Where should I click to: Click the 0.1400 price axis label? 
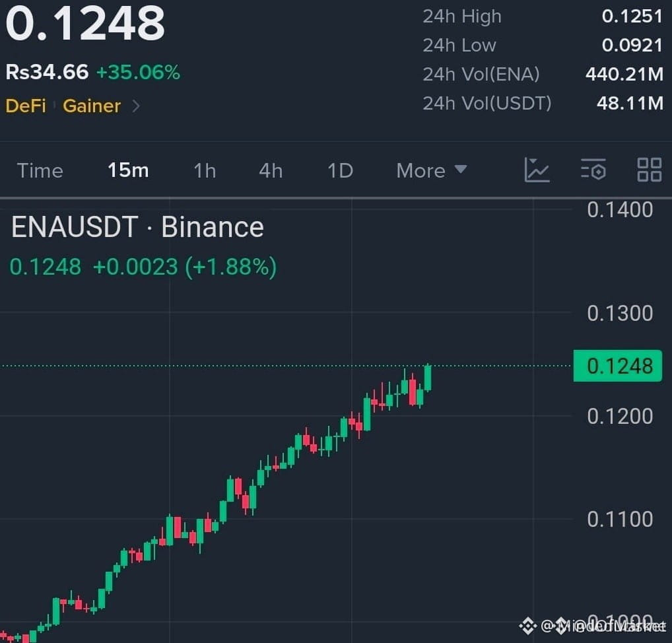[x=620, y=210]
